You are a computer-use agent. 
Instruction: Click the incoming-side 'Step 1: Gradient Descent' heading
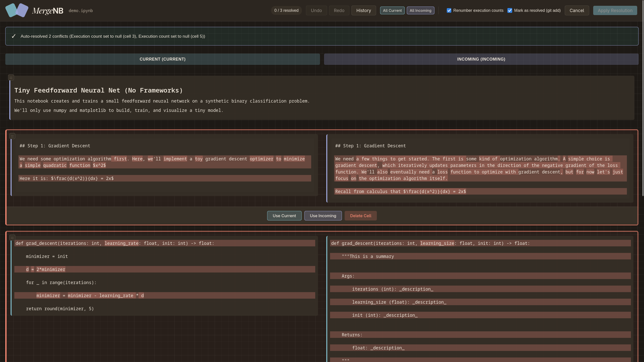[x=370, y=146]
